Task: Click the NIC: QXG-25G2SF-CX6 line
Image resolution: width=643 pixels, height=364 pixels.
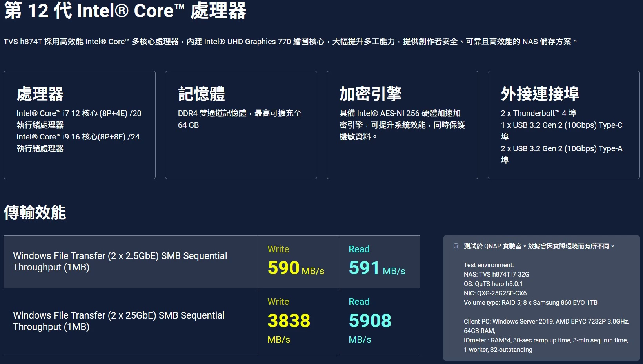Action: [x=495, y=293]
